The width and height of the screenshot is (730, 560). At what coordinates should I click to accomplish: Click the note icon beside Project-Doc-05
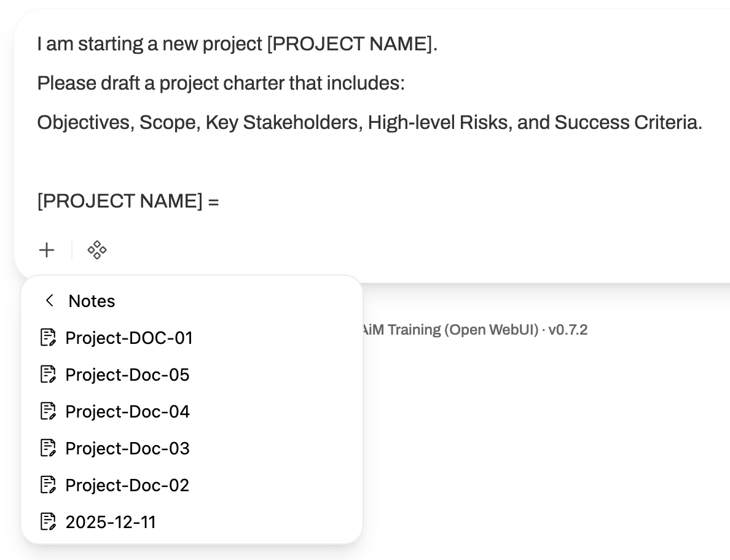[x=49, y=375]
